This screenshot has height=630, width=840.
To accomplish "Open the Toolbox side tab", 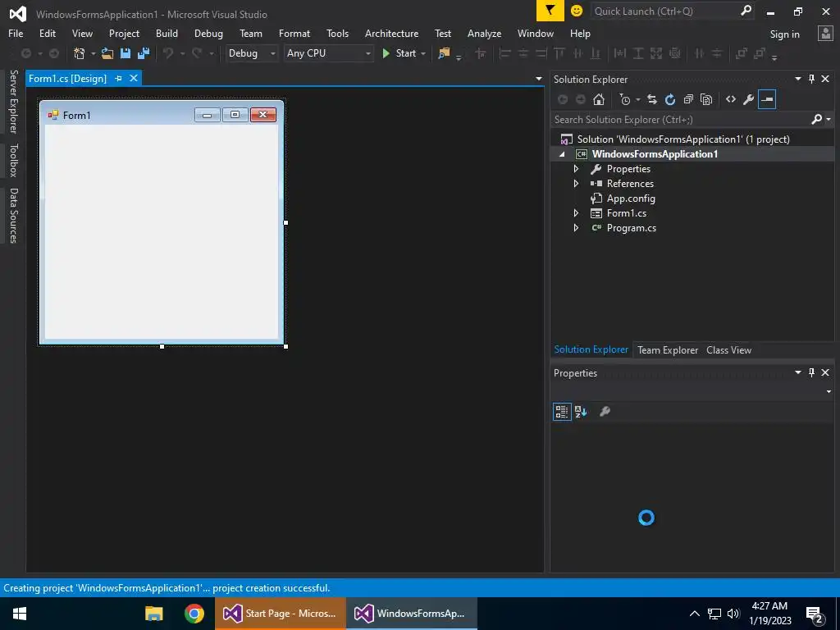I will pos(13,160).
